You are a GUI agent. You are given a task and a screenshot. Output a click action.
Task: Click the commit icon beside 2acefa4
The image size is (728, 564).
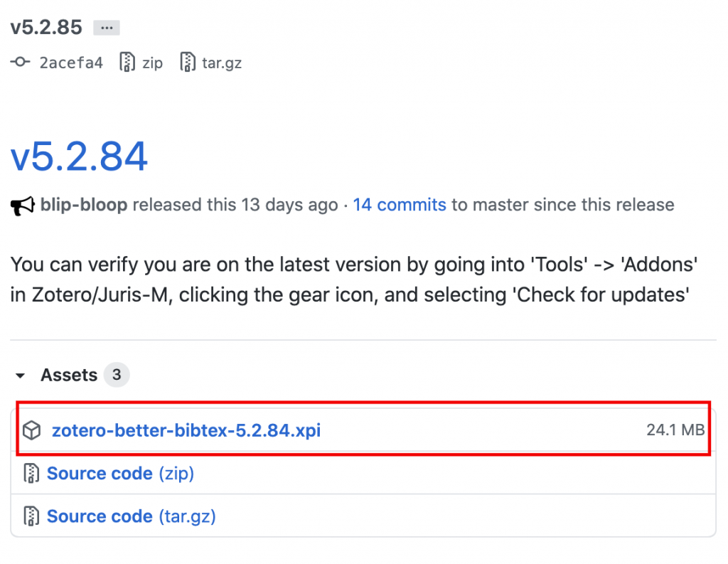20,63
